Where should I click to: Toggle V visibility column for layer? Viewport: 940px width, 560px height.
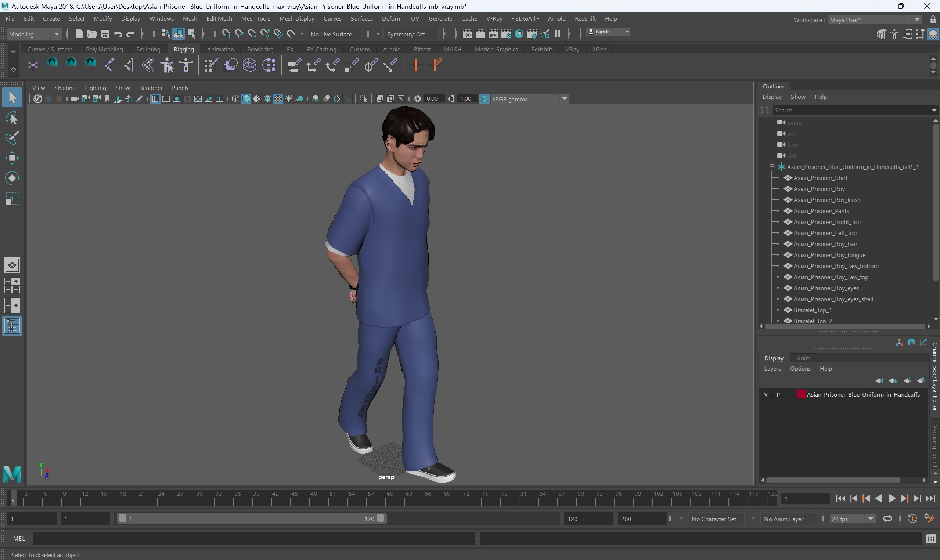[x=766, y=394]
